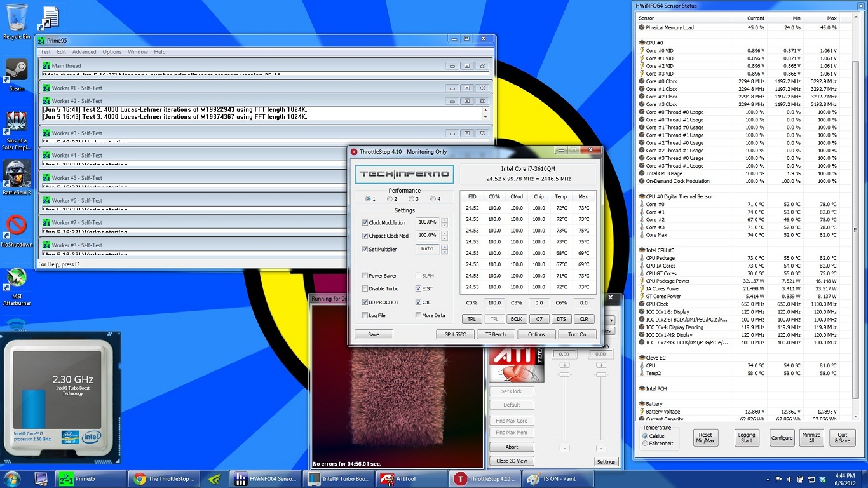Switch to Intel Turbo Boost taskbar button
Screen dimensions: 868x488
339,478
